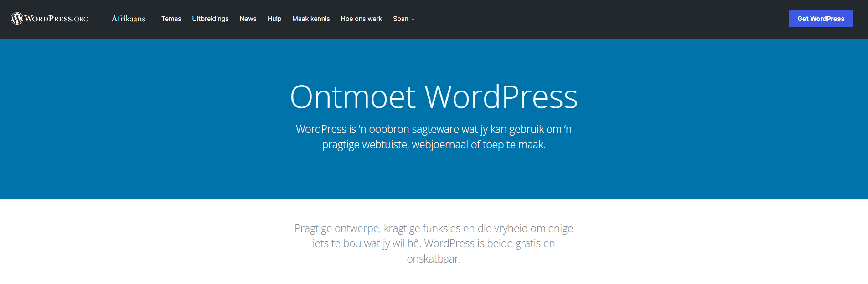Navigate to Maak kennis
The image size is (868, 284).
(311, 19)
